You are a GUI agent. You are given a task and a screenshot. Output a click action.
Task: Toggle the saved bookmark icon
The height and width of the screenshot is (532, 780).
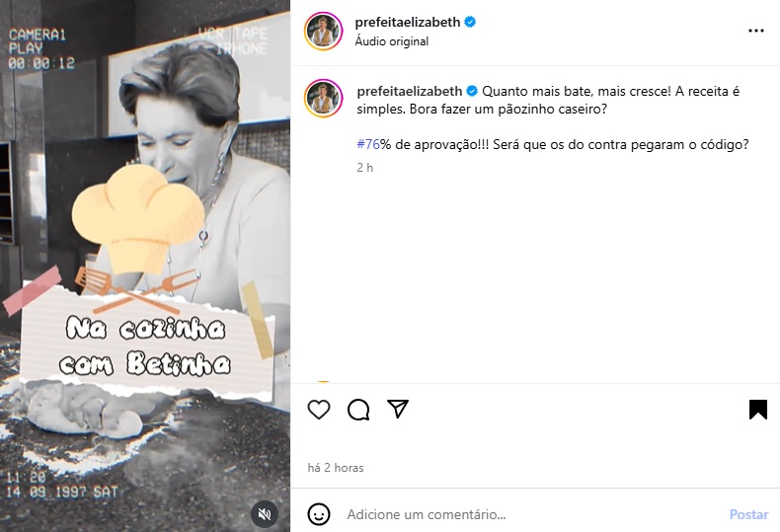click(x=758, y=410)
